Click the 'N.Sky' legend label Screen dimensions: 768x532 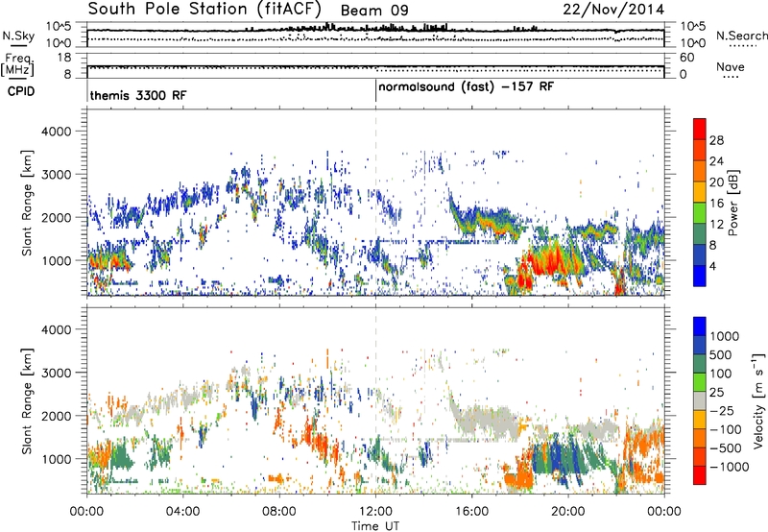tap(18, 36)
